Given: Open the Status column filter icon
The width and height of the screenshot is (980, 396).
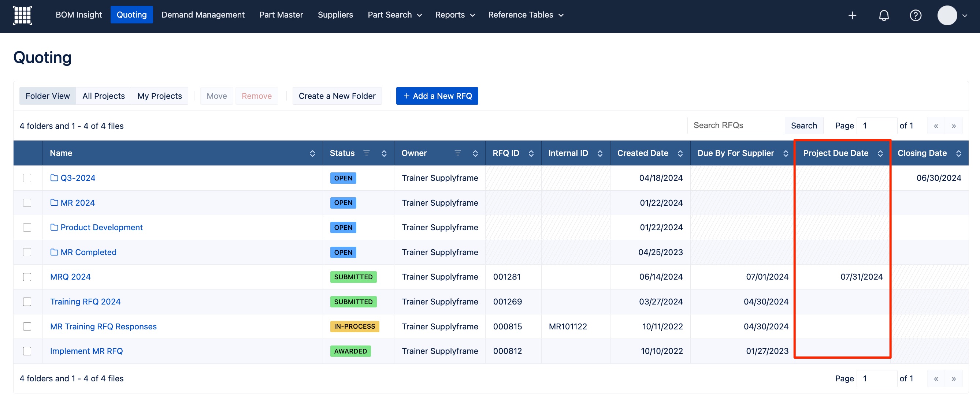Looking at the screenshot, I should (x=366, y=153).
